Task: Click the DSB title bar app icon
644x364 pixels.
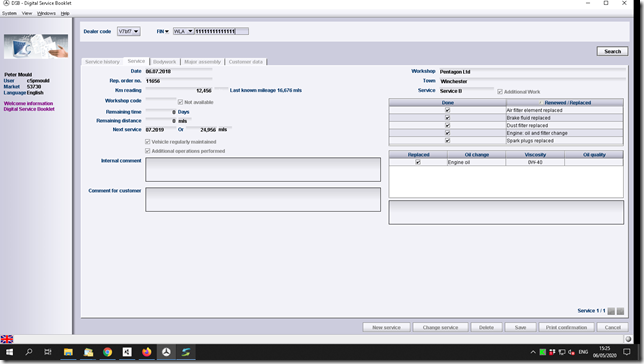Action: 6,3
